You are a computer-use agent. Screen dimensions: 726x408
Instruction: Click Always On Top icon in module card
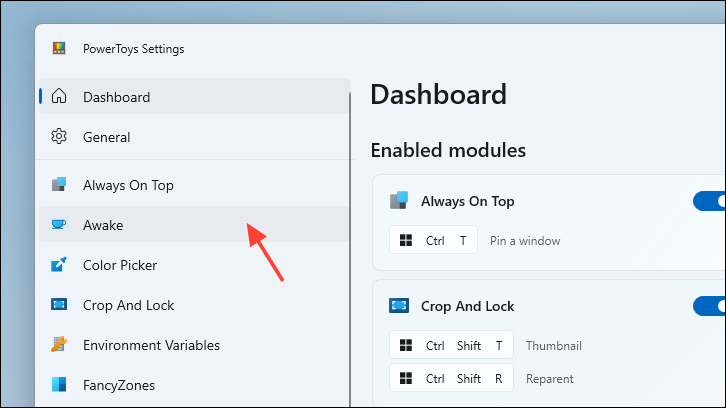(x=399, y=201)
